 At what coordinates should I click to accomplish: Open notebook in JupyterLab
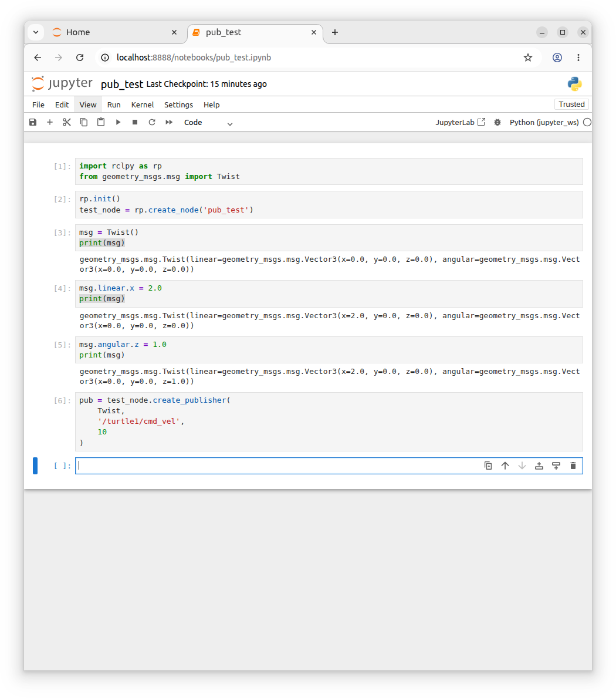click(x=461, y=122)
